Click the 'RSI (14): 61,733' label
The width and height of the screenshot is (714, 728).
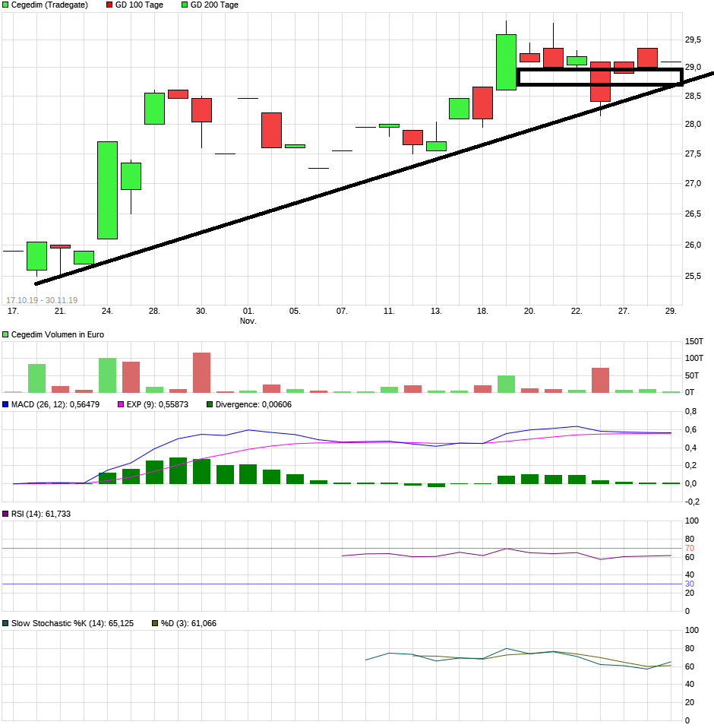(41, 514)
